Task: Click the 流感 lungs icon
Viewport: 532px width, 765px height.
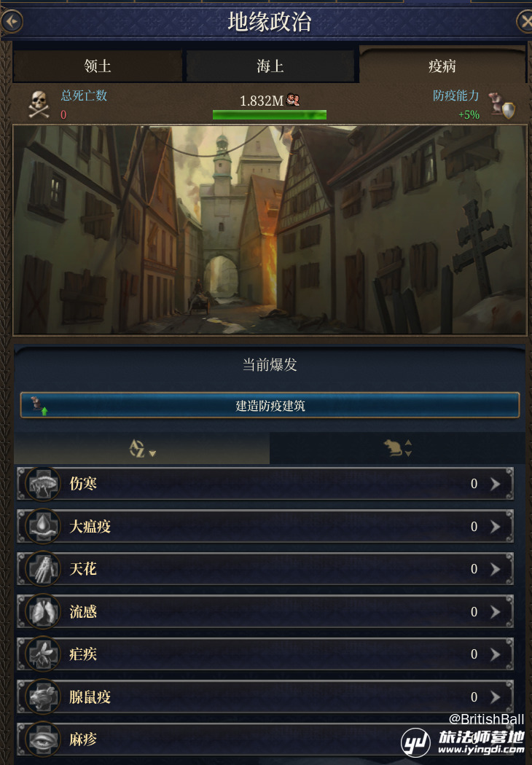Action: tap(43, 612)
